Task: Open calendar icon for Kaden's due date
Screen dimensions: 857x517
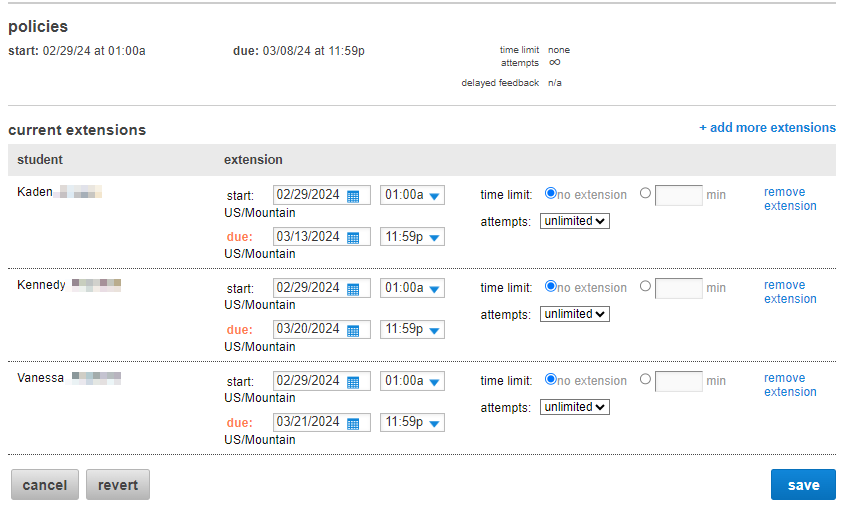Action: [x=353, y=238]
